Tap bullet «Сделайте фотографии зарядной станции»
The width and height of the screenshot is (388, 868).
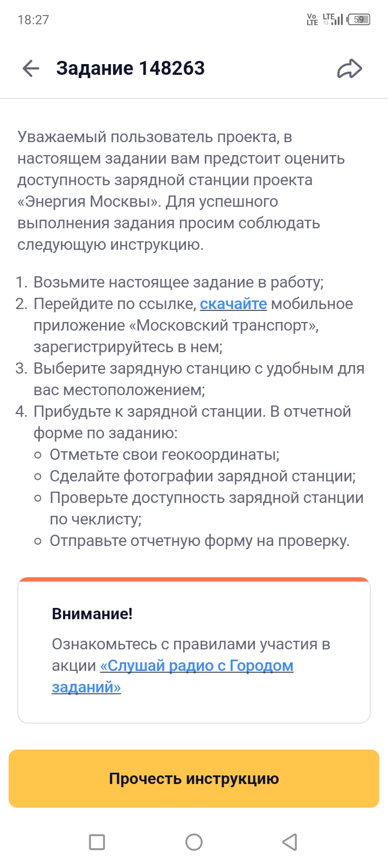[203, 476]
